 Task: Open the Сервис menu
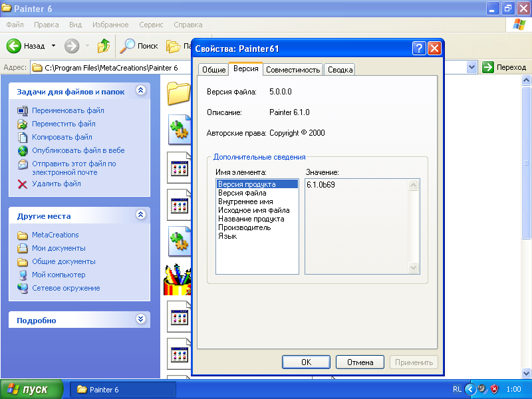click(x=151, y=25)
